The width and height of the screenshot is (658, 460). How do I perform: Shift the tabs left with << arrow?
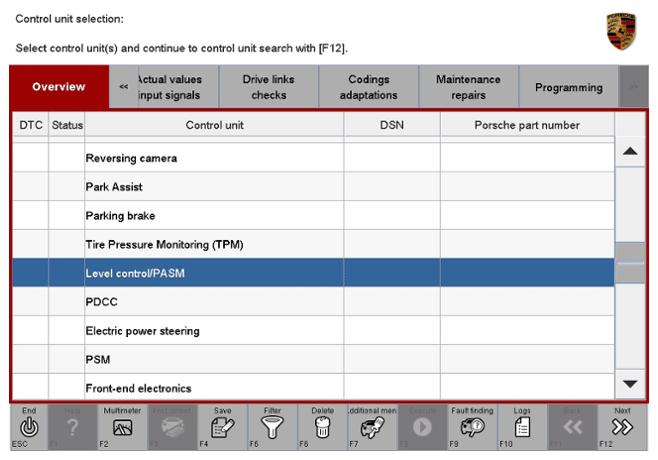click(123, 87)
